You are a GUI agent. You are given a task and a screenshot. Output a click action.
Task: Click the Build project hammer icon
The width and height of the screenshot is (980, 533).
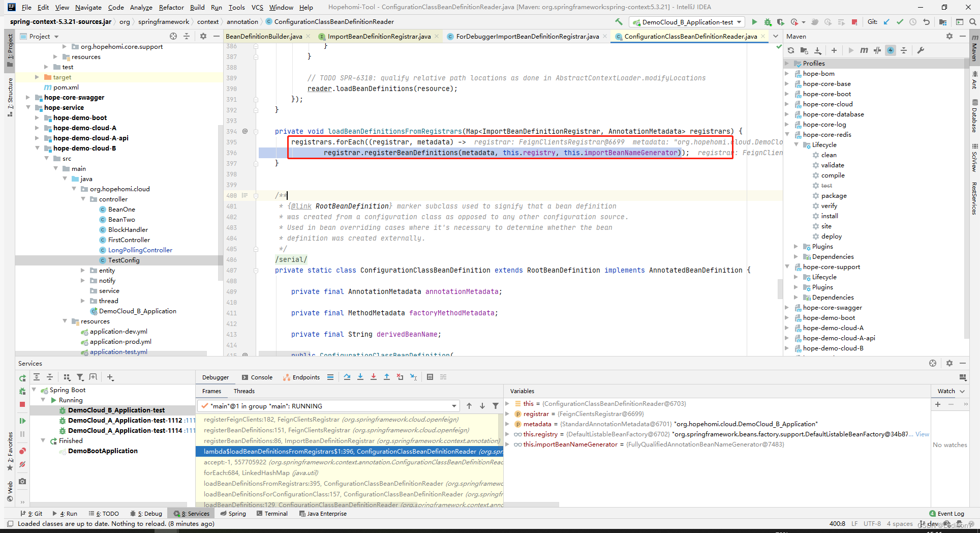coord(619,22)
